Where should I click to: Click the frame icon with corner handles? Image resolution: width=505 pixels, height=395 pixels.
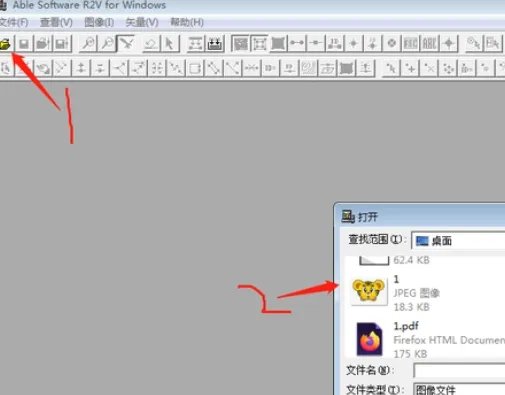[259, 44]
